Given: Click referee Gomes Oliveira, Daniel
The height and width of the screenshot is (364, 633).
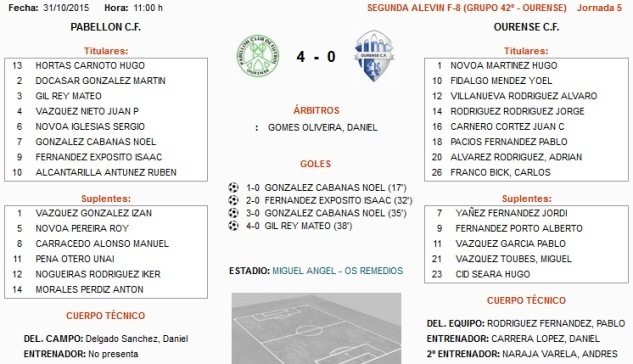Looking at the screenshot, I should coord(323,128).
